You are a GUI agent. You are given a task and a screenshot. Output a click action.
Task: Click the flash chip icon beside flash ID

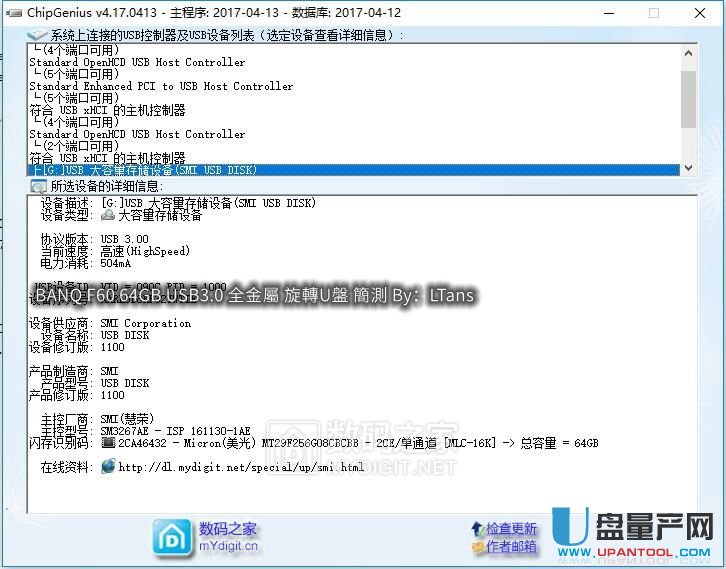[108, 442]
